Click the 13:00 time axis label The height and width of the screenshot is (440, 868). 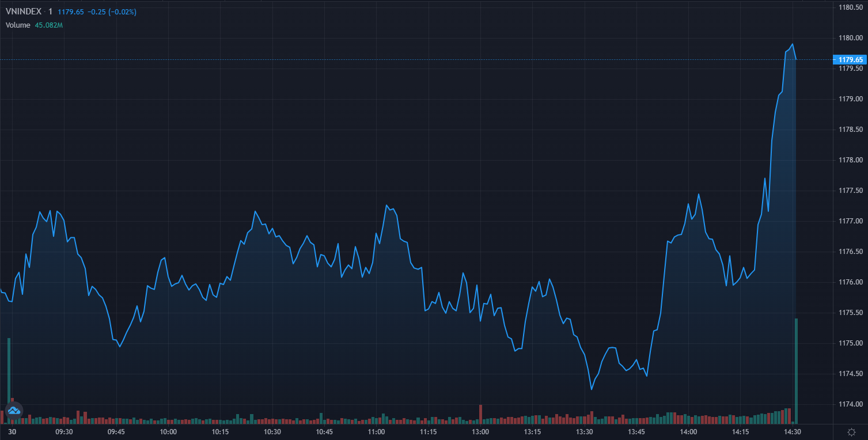click(480, 432)
